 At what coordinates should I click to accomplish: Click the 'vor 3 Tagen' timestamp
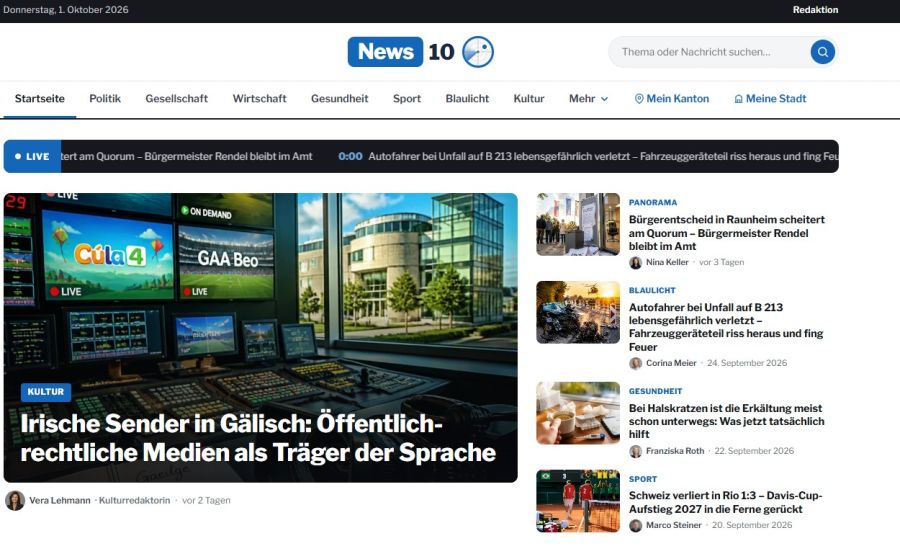[721, 262]
